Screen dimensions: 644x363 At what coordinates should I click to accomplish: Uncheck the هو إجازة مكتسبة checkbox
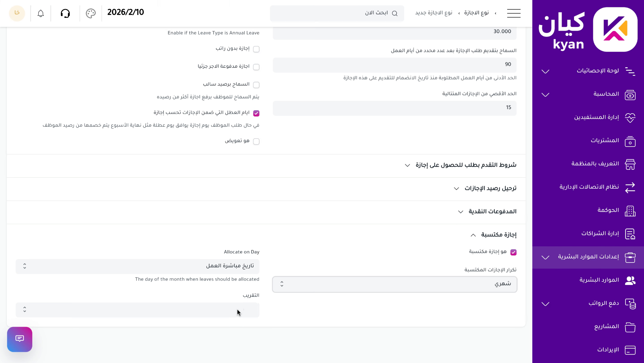(x=513, y=252)
